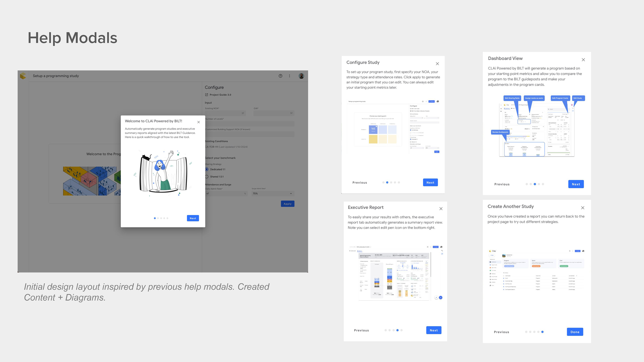Click the Apply button in Configure

tap(287, 204)
